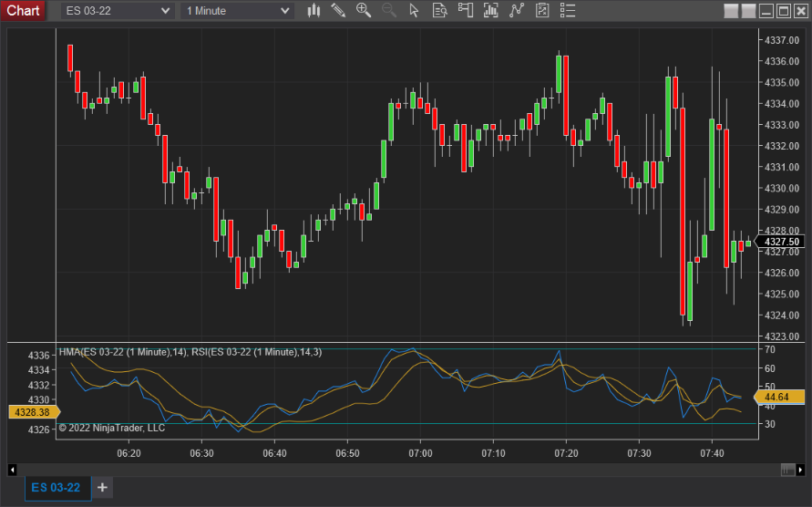Switch to the ES 03-22 tab

(56, 488)
